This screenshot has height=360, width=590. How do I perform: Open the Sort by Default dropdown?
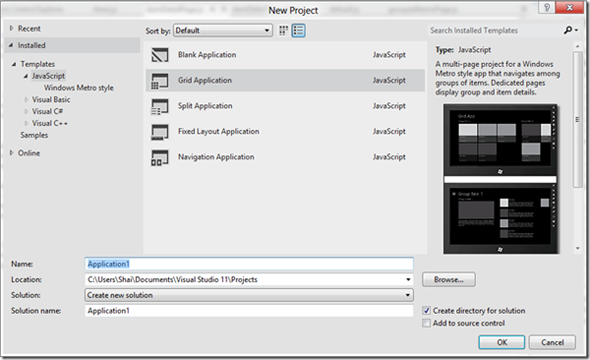(222, 30)
